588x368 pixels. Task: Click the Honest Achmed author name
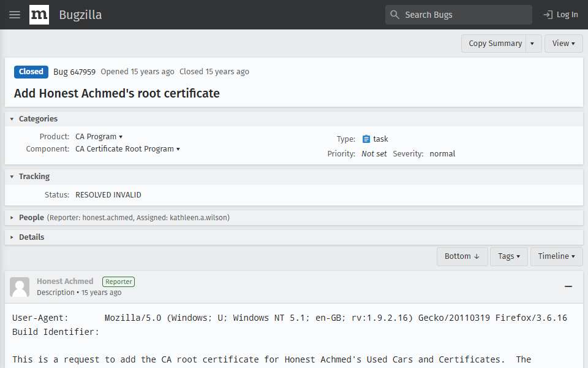click(65, 282)
